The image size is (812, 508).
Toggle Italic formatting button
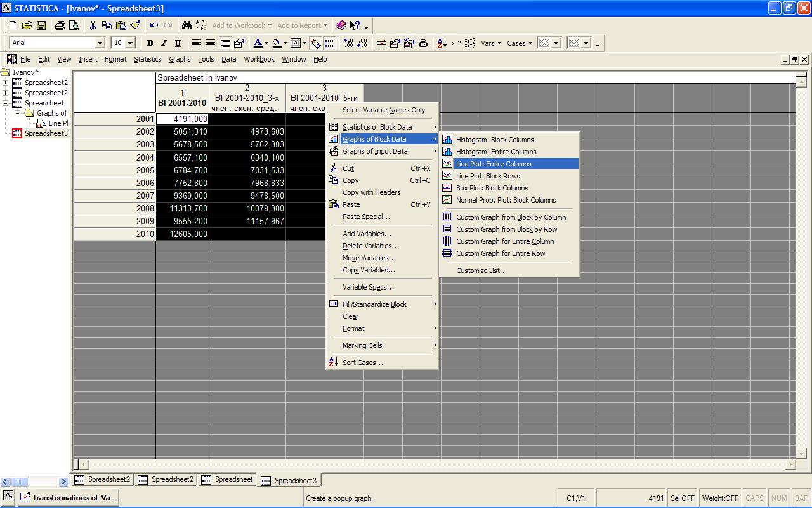click(x=164, y=43)
